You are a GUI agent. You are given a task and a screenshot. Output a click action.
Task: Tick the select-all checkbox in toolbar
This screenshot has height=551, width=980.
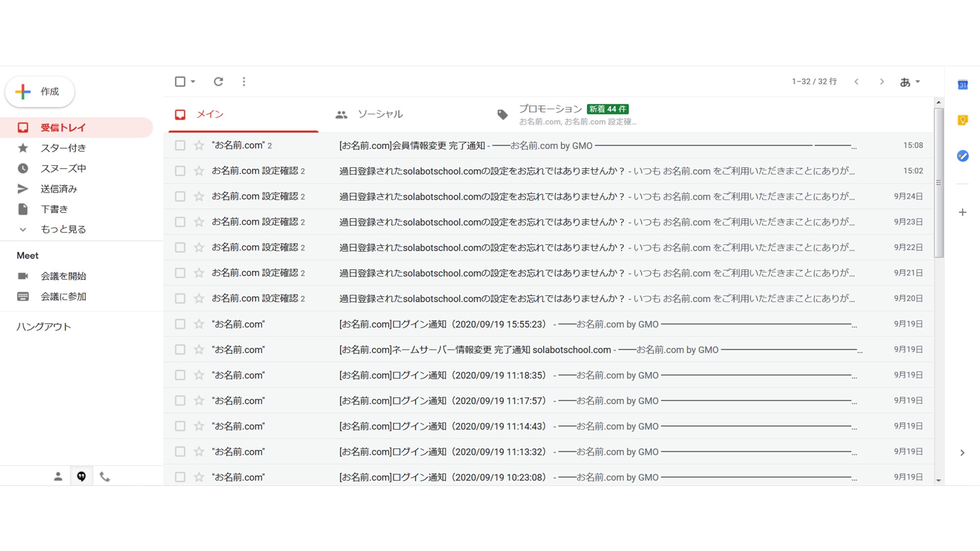pos(180,81)
